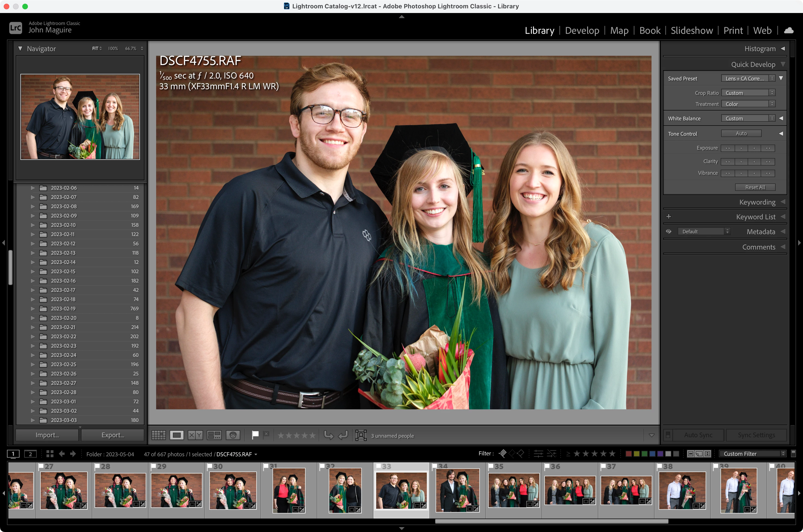Open the Slideshow module

[x=692, y=30]
